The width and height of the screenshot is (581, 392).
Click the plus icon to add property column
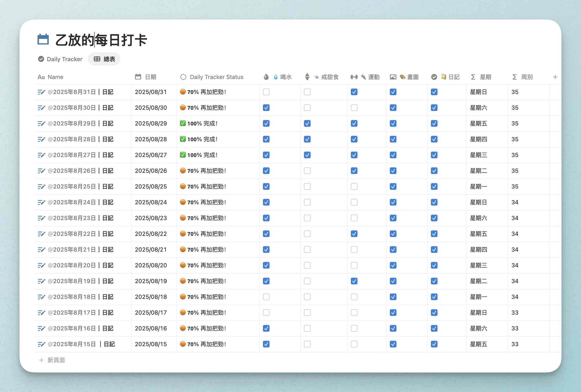pos(555,77)
